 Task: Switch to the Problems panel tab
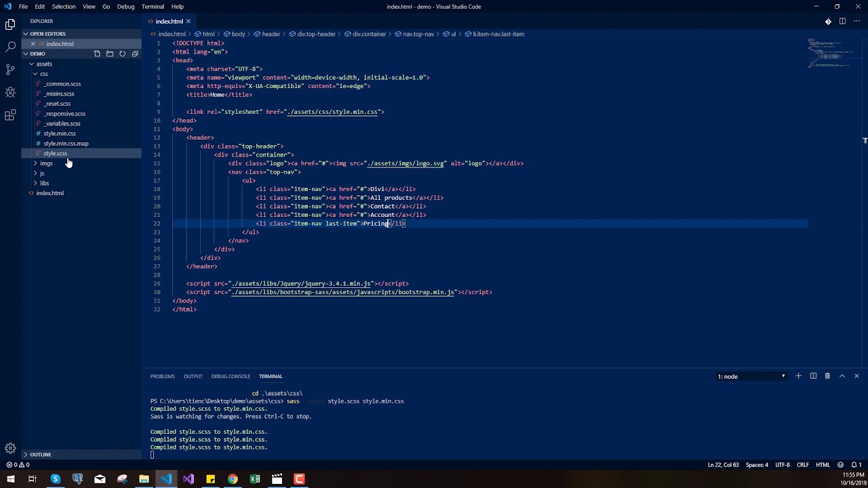[x=163, y=376]
